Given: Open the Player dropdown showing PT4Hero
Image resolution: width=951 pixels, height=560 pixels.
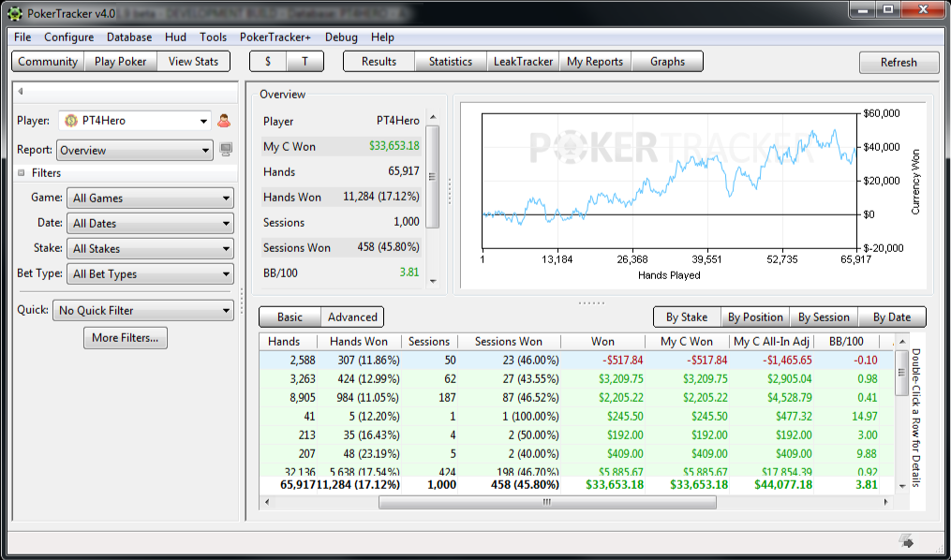Looking at the screenshot, I should (x=135, y=121).
